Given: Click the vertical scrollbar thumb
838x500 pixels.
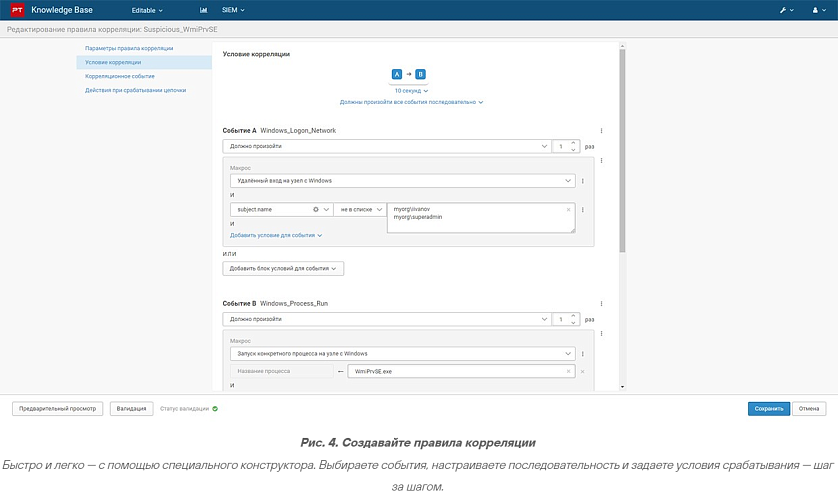Looking at the screenshot, I should [x=622, y=151].
